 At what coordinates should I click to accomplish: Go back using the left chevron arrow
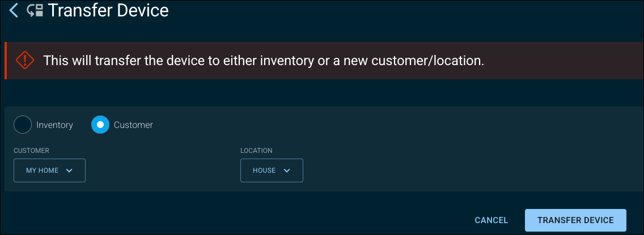tap(14, 10)
